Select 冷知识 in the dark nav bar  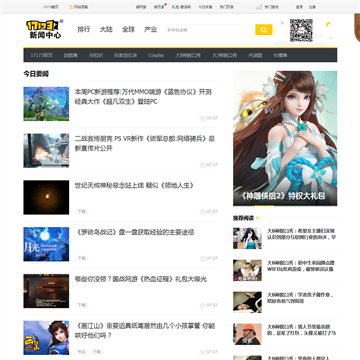click(x=96, y=55)
